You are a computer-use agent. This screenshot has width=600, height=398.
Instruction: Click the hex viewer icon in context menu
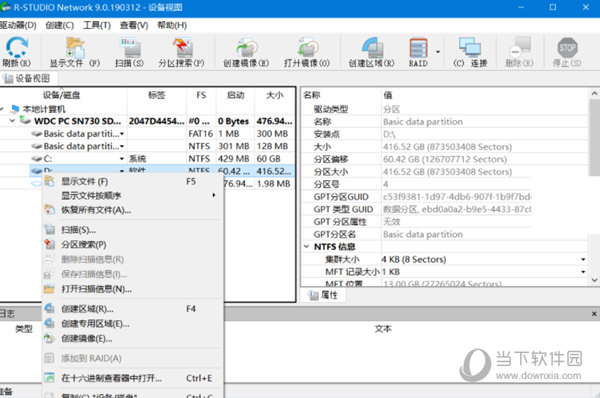pos(50,378)
